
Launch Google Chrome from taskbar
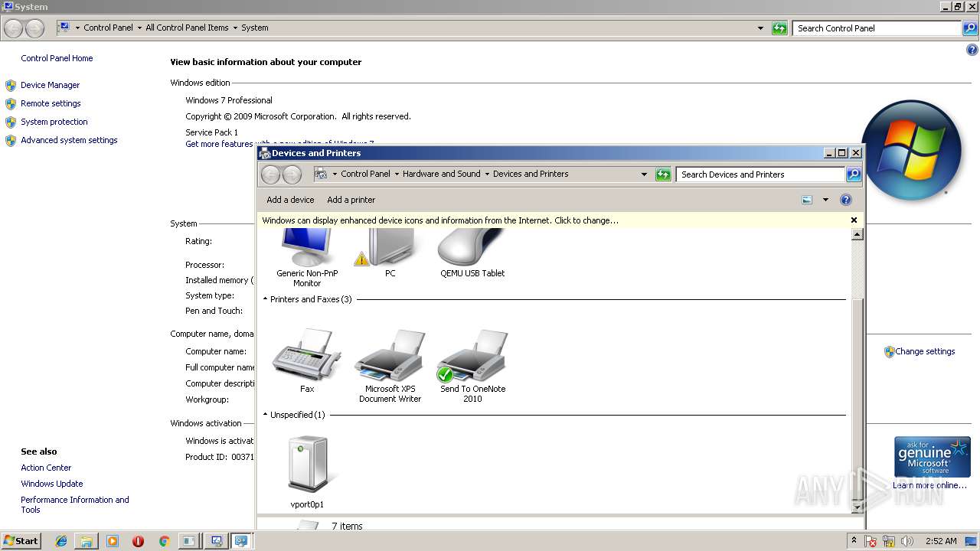pyautogui.click(x=164, y=541)
